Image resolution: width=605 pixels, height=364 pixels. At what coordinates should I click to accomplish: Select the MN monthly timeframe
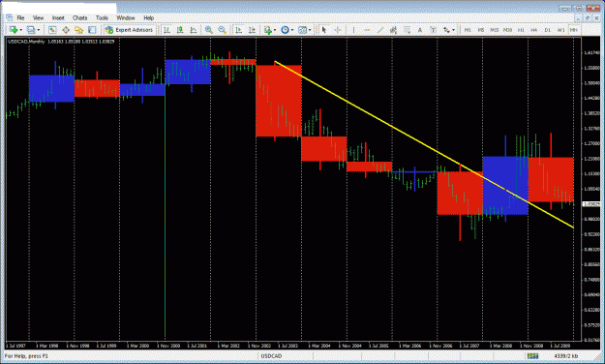coord(574,30)
